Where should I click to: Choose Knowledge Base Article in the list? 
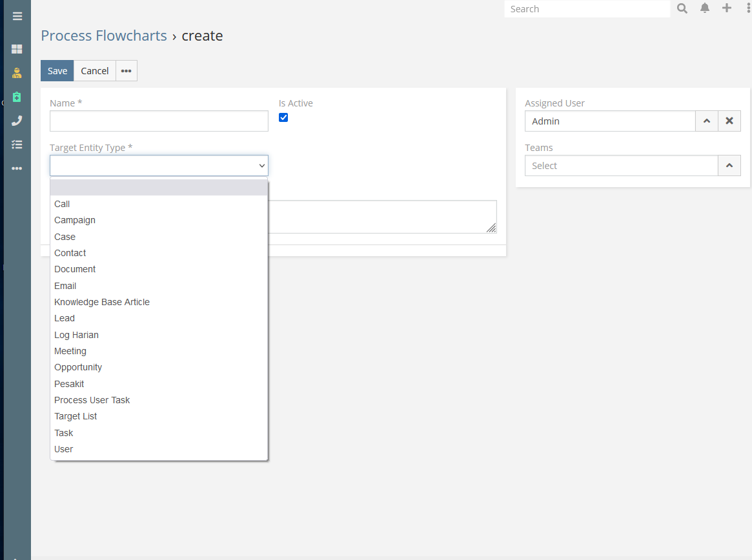[102, 302]
